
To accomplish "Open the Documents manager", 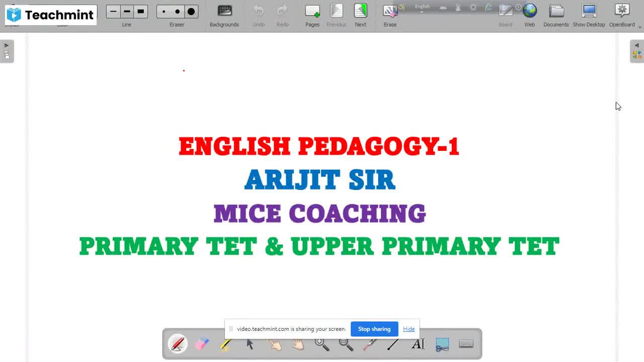I will 556,15.
